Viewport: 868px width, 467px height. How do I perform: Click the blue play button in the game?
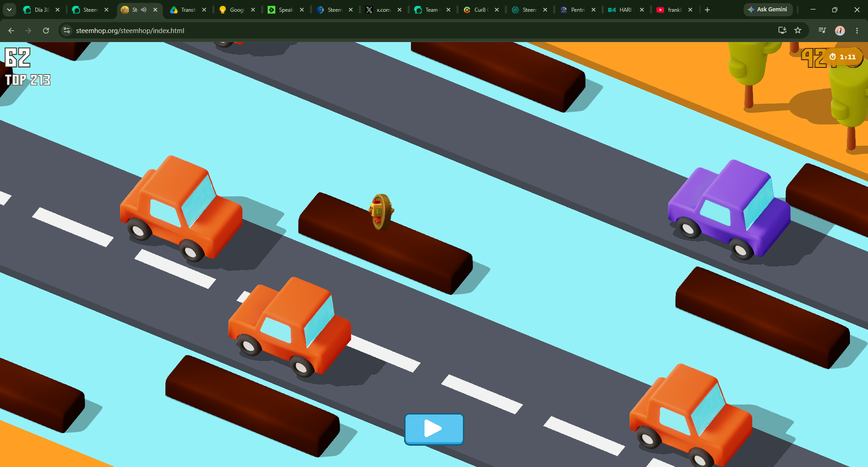click(434, 429)
